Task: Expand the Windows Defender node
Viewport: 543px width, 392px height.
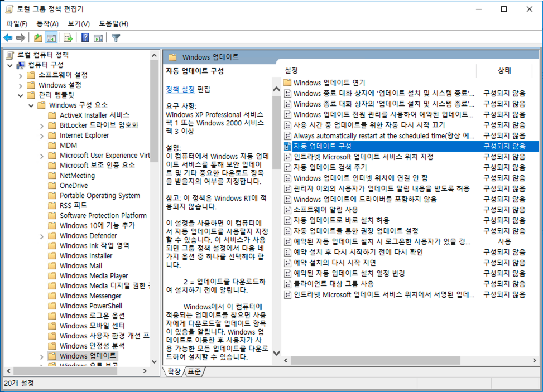Action: [41, 236]
